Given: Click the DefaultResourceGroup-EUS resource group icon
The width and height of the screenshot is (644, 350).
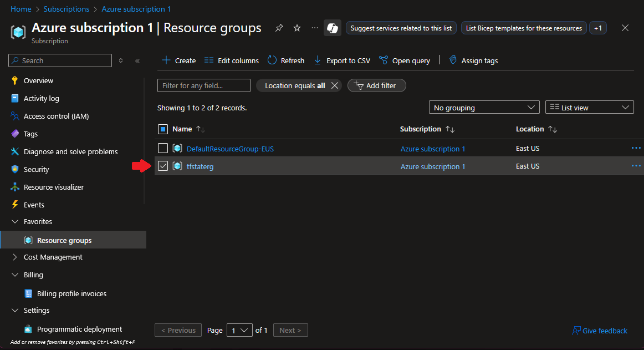Looking at the screenshot, I should (x=177, y=148).
